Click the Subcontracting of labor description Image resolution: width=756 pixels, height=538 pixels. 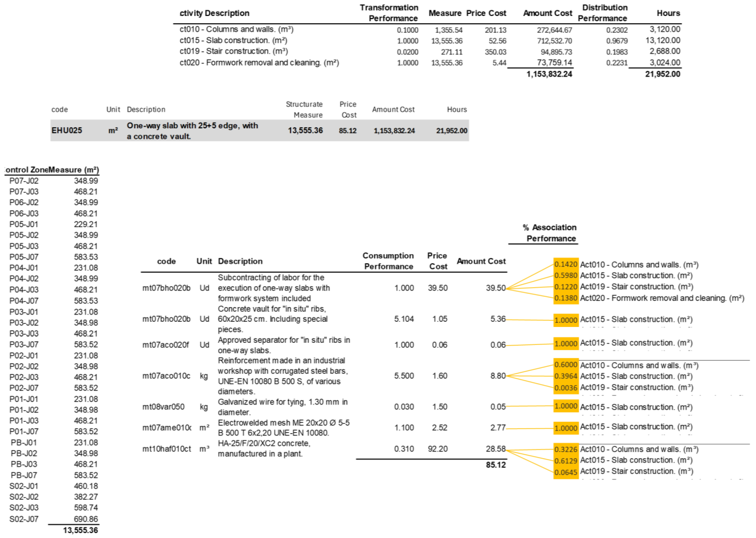[x=274, y=288]
